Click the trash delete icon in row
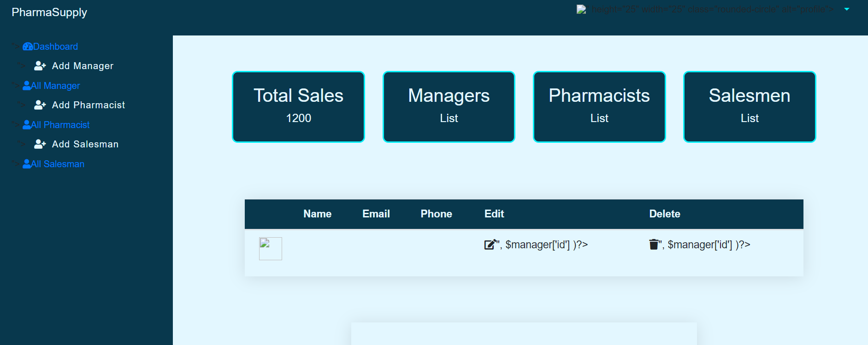This screenshot has width=868, height=345. pos(654,244)
